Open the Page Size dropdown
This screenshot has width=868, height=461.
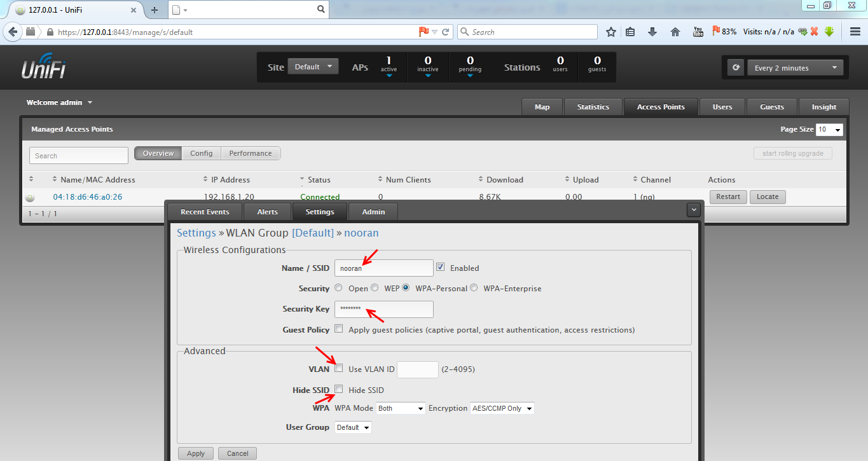[830, 130]
